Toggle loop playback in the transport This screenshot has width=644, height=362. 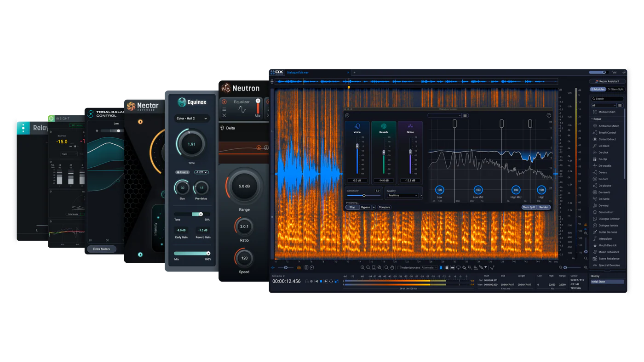coord(331,281)
